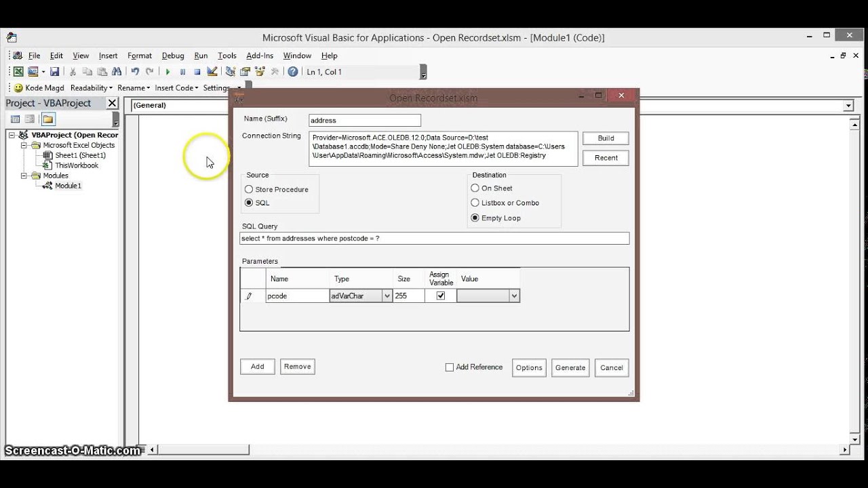Click the Size field showing 255

(x=409, y=296)
